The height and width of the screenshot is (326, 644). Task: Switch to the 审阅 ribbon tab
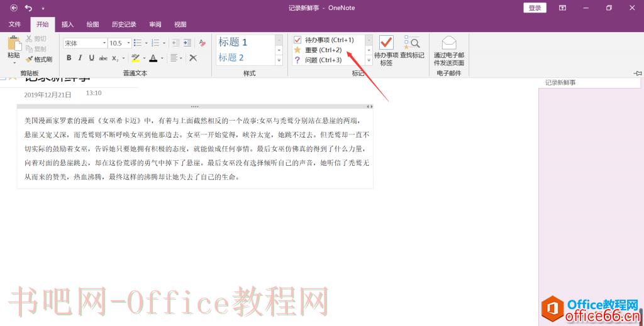click(155, 24)
